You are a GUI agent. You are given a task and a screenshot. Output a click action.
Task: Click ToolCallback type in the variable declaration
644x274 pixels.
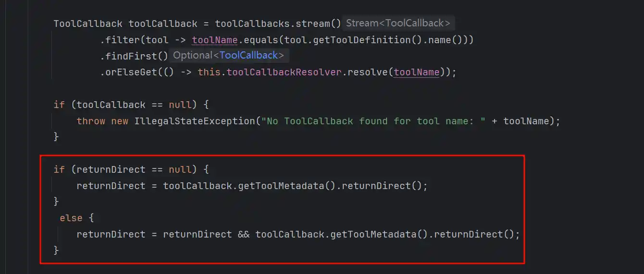(88, 24)
